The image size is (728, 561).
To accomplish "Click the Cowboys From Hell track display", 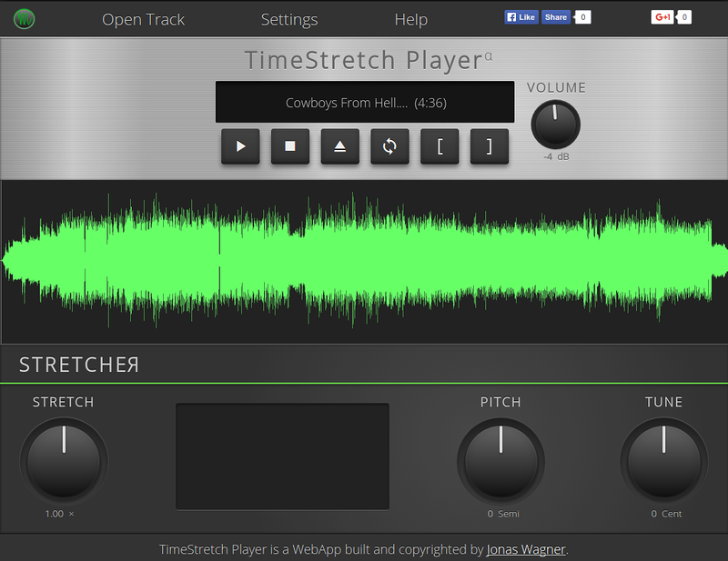I will 365,103.
